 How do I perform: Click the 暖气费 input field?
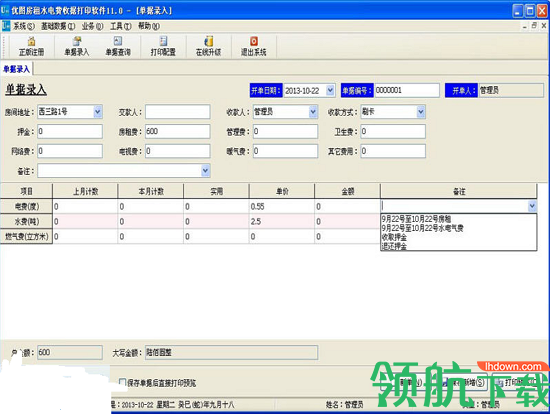coord(285,151)
